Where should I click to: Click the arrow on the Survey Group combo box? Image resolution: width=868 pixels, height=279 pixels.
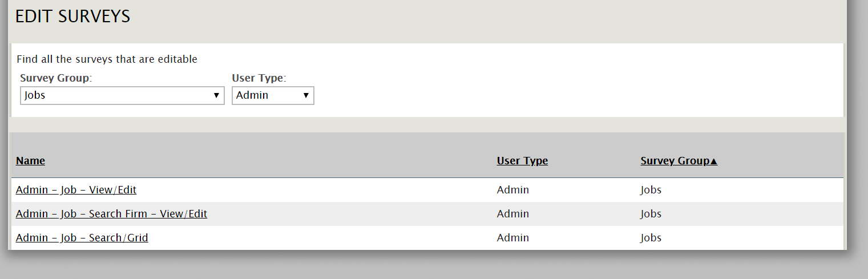coord(216,95)
